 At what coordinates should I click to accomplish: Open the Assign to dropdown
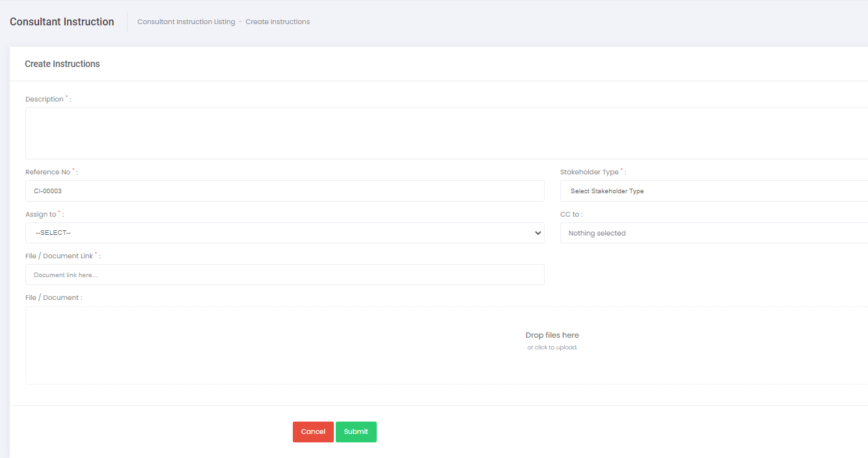tap(284, 233)
